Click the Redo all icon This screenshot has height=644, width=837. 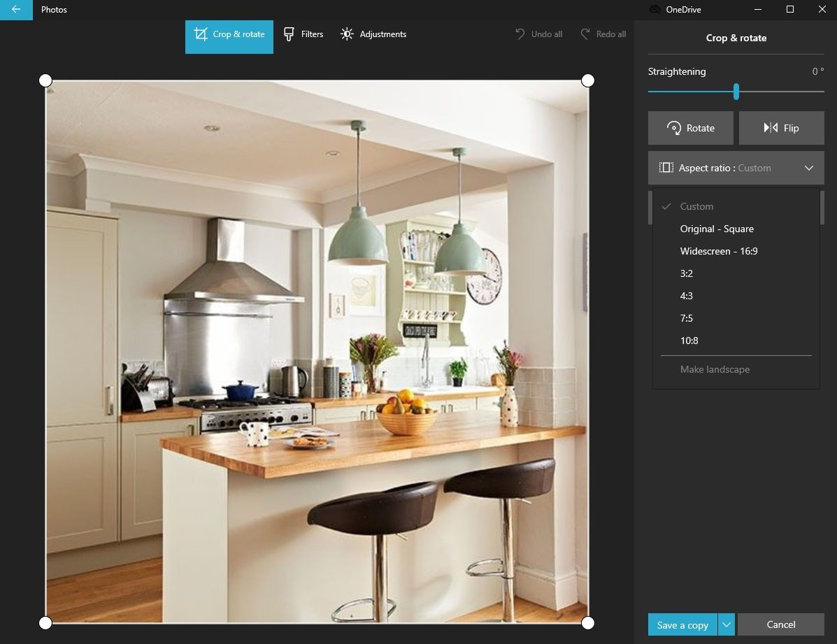point(585,34)
